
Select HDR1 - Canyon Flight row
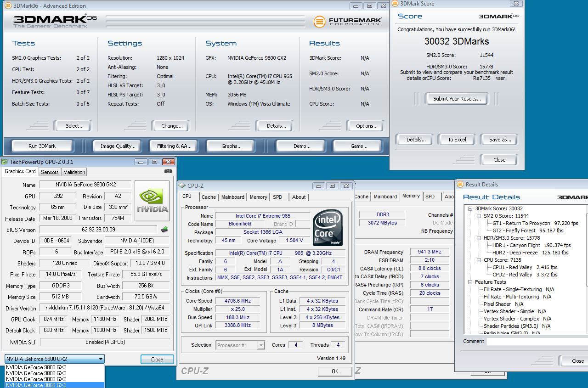(x=531, y=245)
